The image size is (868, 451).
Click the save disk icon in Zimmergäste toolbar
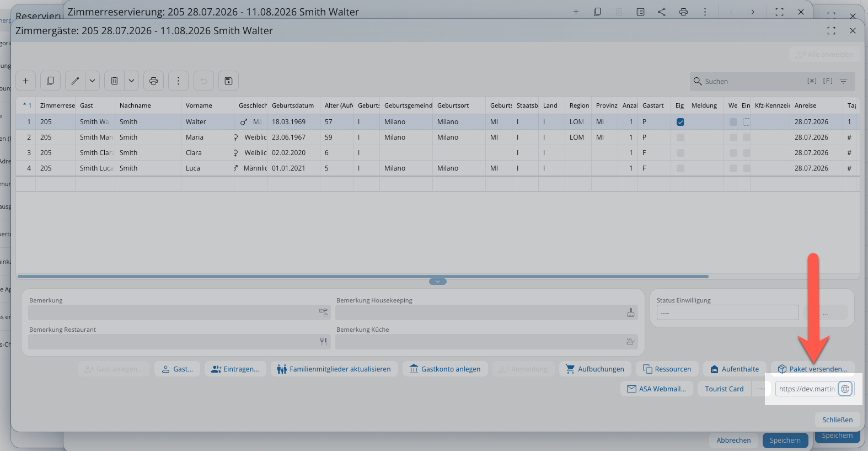coord(228,81)
